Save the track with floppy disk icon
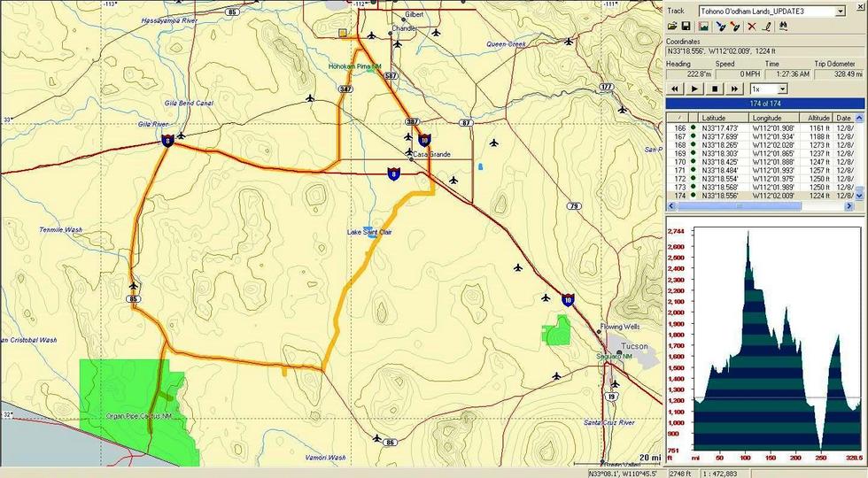Viewport: 868px width, 478px height. pos(686,26)
